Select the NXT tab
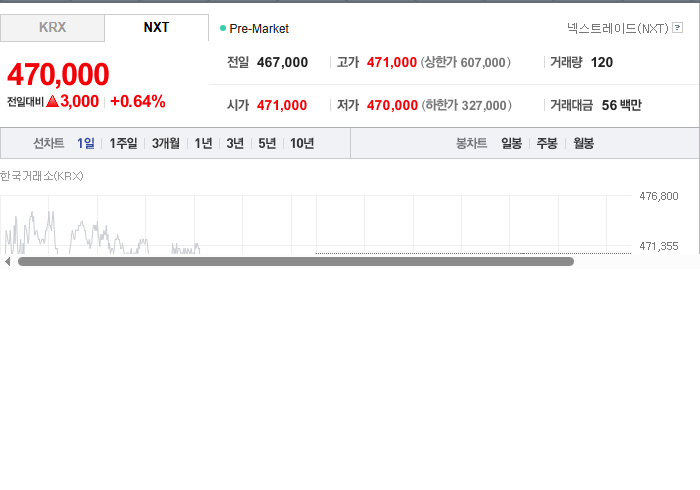The image size is (700, 490). pos(156,28)
